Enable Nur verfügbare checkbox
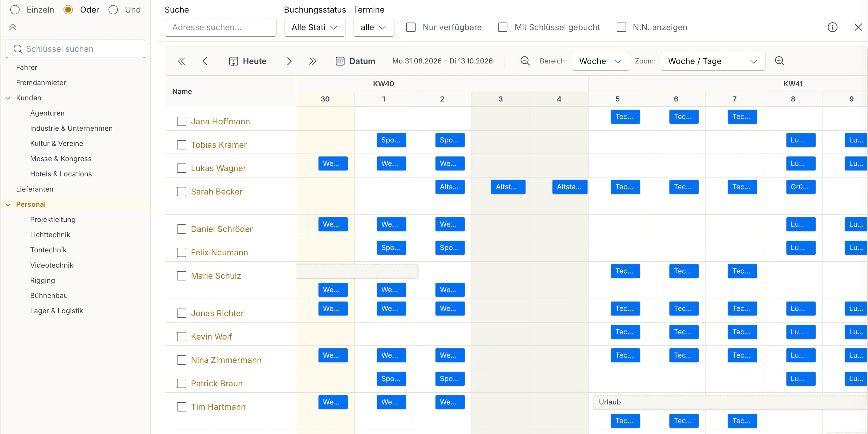This screenshot has width=868, height=434. pyautogui.click(x=411, y=27)
